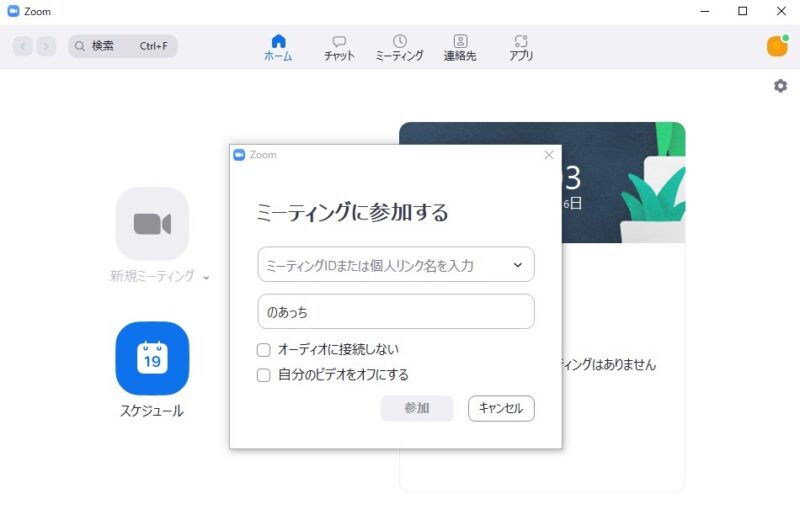Click the Zoom app icon in title bar
Image resolution: width=800 pixels, height=520 pixels.
(x=13, y=11)
